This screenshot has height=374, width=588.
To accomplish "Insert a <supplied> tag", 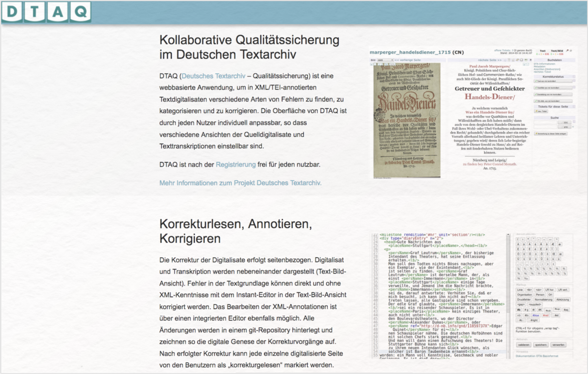I will point(535,304).
